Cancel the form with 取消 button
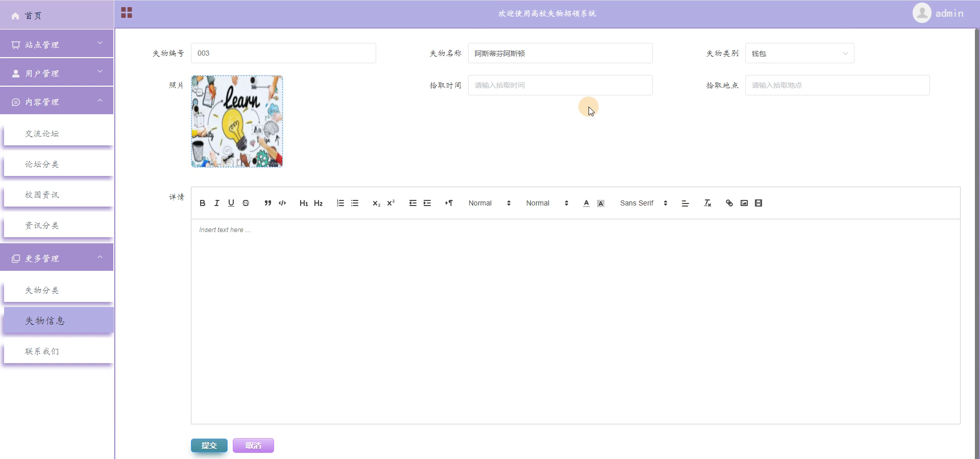Viewport: 980px width, 459px height. click(x=253, y=445)
